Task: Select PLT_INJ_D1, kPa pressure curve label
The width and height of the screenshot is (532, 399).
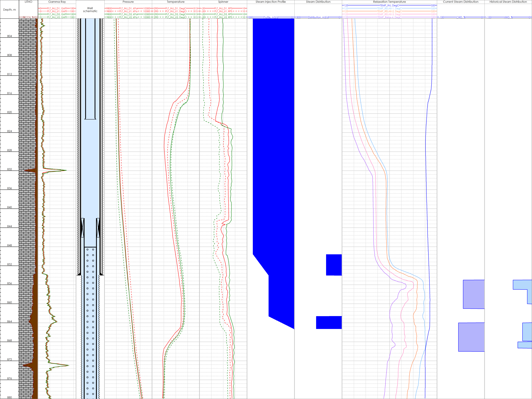Action: pos(128,8)
